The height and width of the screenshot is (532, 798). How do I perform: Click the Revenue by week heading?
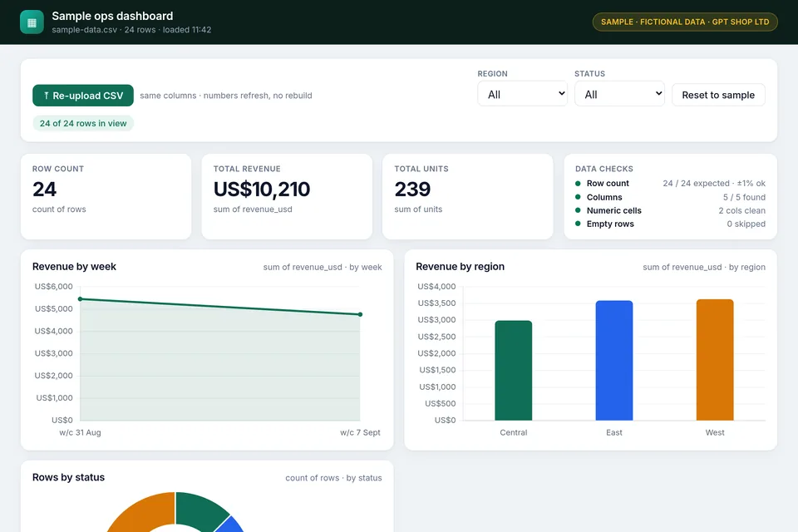coord(74,266)
